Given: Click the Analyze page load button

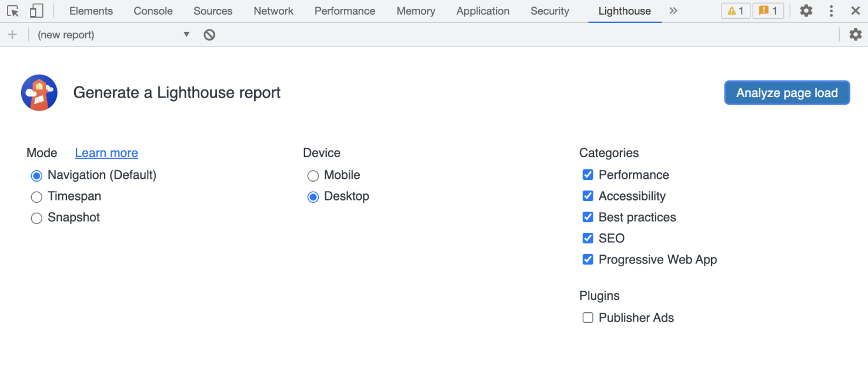Looking at the screenshot, I should pyautogui.click(x=787, y=92).
